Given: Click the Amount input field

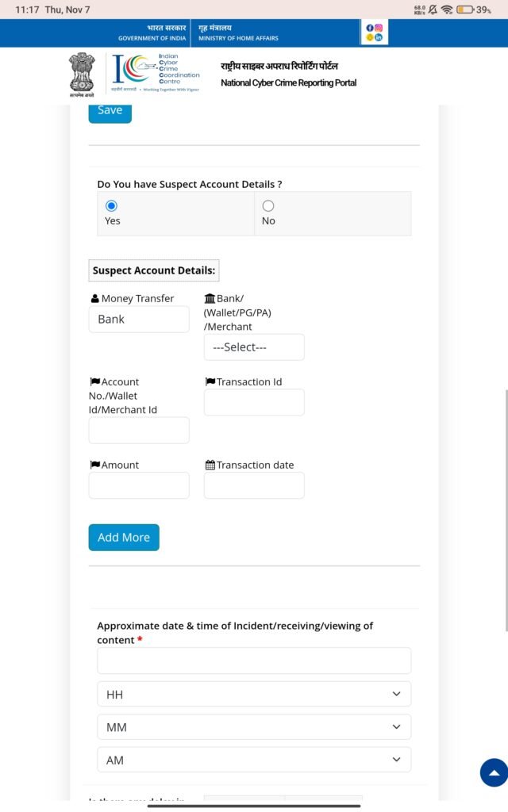Looking at the screenshot, I should tap(139, 485).
